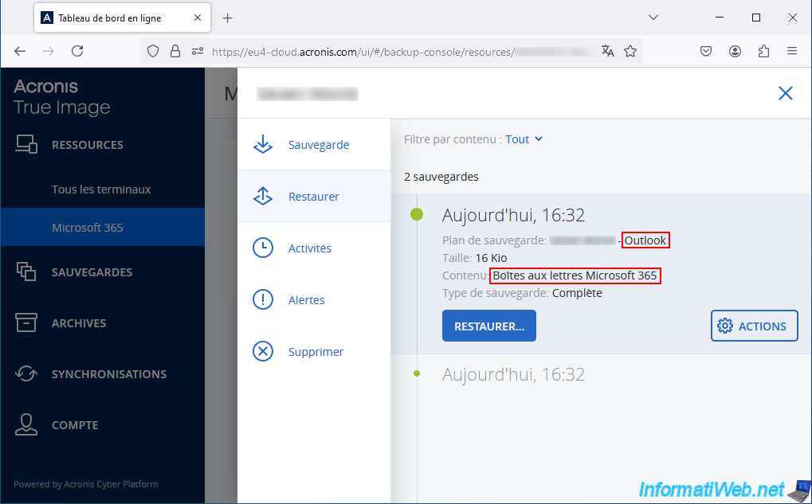Image resolution: width=812 pixels, height=504 pixels.
Task: Open the ARCHIVES sidebar section
Action: 79,323
